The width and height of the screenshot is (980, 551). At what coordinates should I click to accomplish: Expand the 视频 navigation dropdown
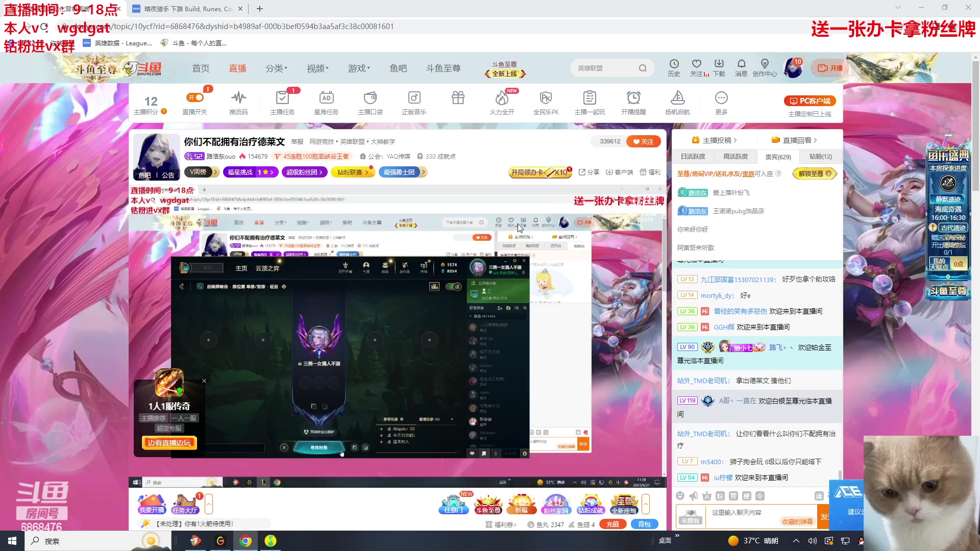(317, 68)
